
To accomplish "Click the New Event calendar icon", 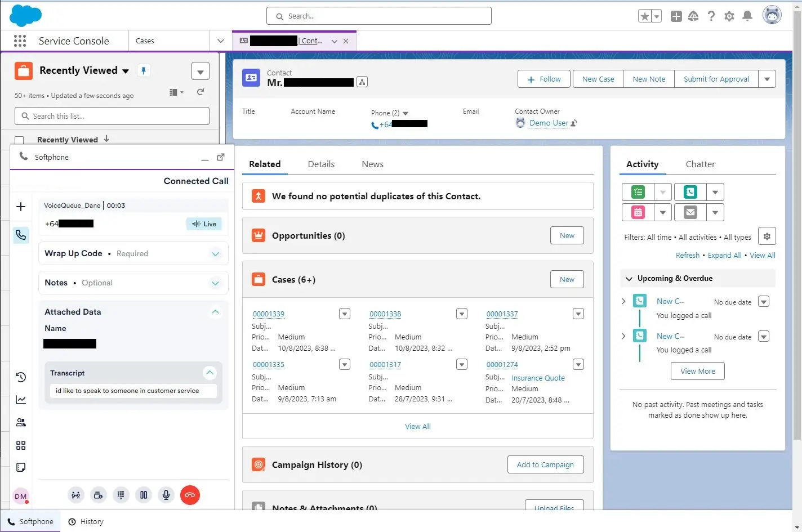I will (638, 213).
